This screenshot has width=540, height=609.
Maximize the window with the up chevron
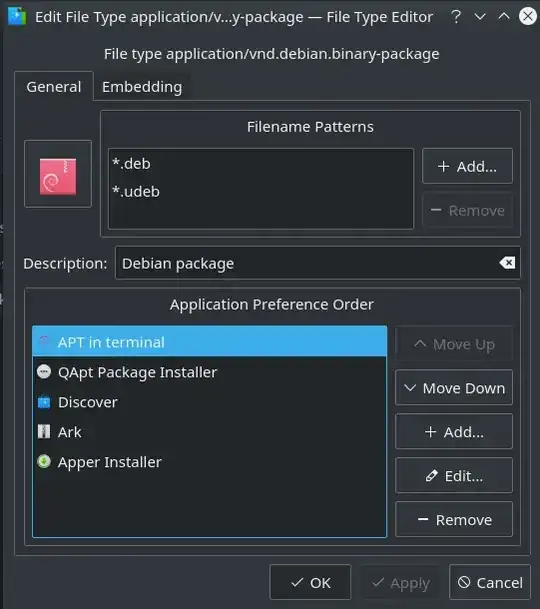pyautogui.click(x=504, y=17)
